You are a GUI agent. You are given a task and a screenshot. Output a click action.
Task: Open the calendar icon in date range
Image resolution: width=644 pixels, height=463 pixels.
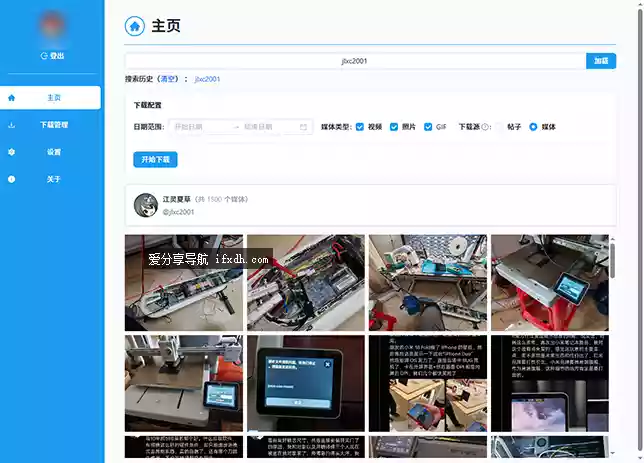303,127
